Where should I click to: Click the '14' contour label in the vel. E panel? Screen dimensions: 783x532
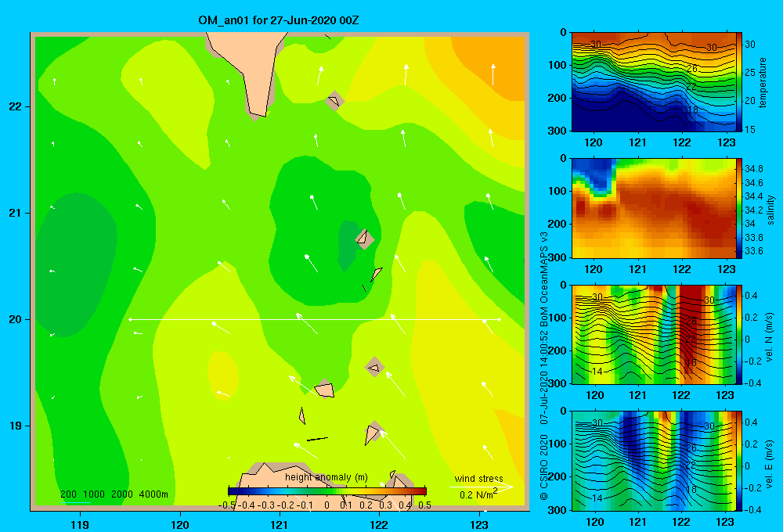597,498
